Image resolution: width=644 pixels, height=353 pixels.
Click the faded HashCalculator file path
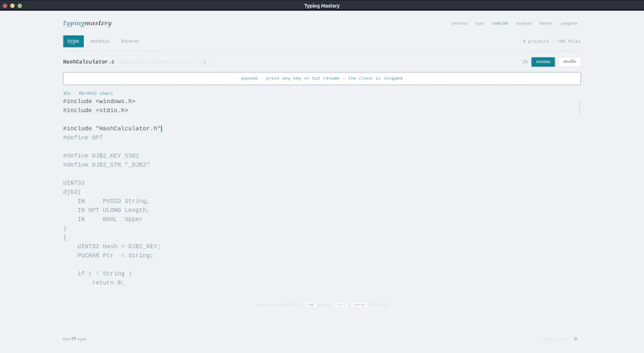point(158,62)
